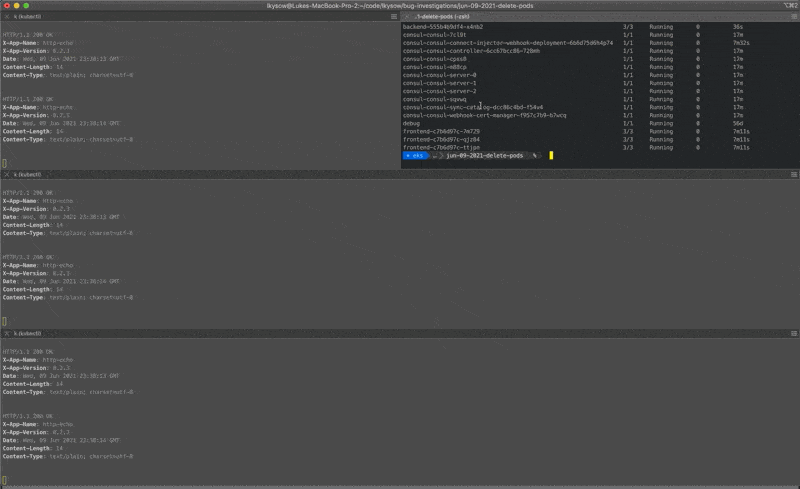Click the yellow cursor in the middle kubectl pane

coord(5,321)
